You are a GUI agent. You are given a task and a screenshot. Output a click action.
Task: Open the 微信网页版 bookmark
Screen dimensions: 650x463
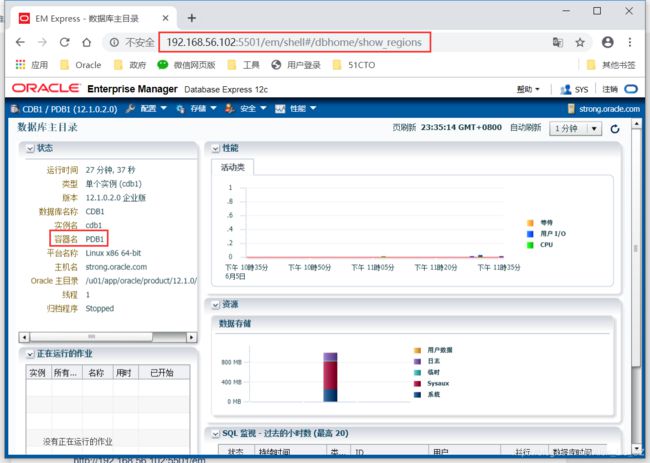point(187,65)
